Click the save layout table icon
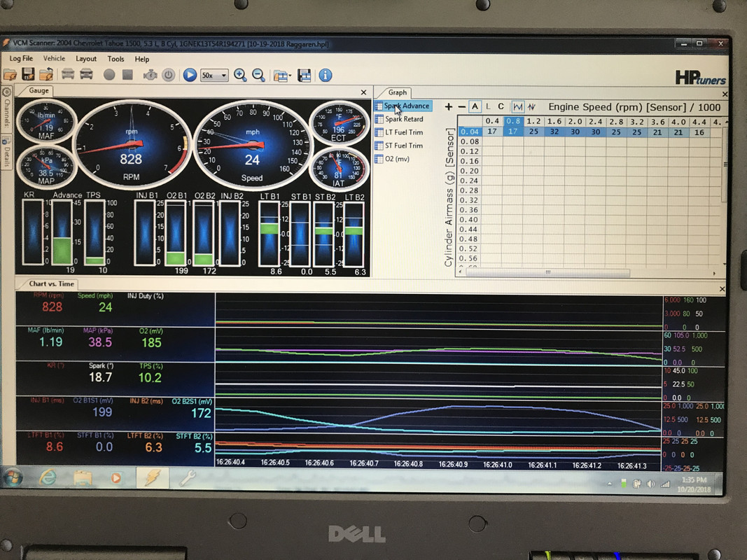This screenshot has height=560, width=747. point(304,75)
